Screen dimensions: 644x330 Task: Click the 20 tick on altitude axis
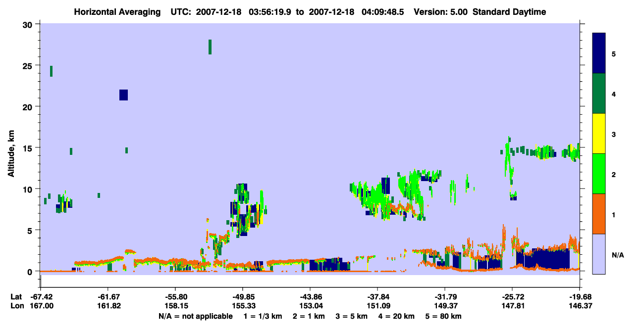(x=28, y=106)
